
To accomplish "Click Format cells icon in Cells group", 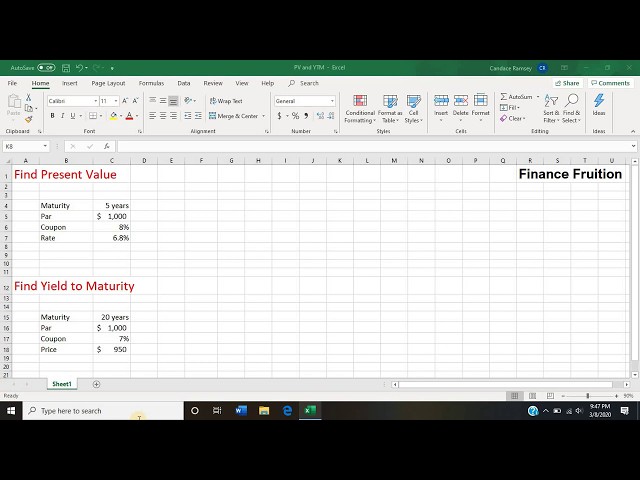I will tap(480, 100).
